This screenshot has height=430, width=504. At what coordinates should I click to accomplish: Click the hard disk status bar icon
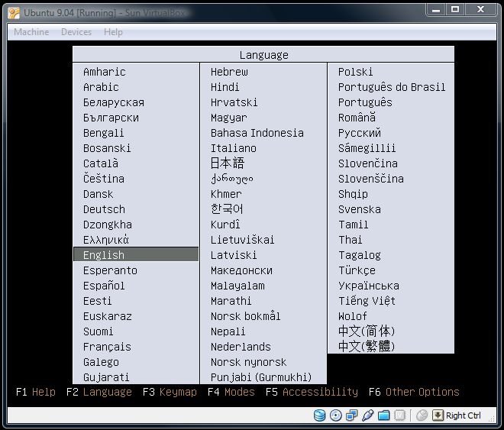coord(319,415)
